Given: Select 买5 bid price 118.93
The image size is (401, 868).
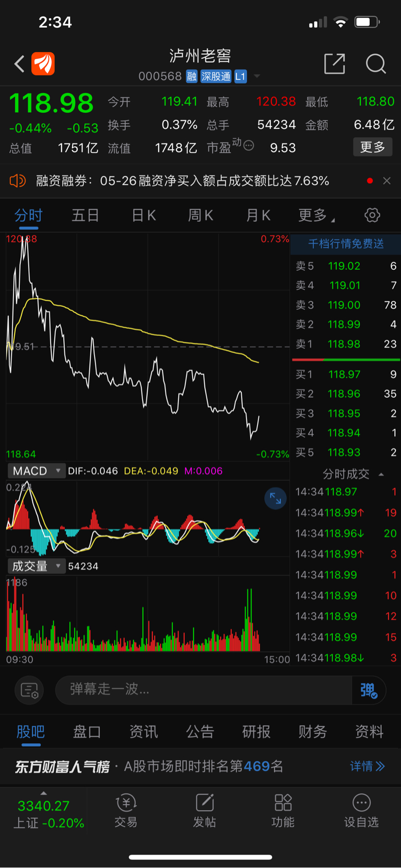Looking at the screenshot, I should point(346,453).
